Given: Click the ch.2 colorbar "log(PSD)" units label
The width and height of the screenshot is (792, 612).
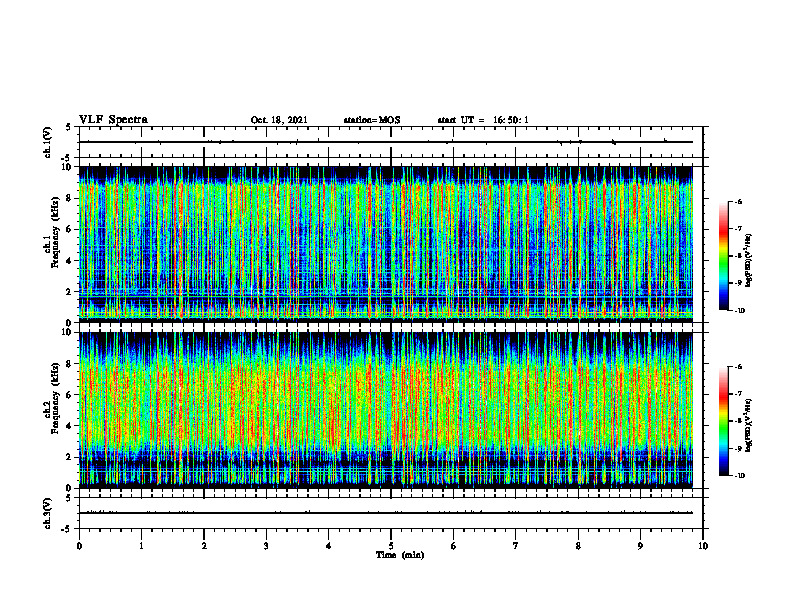Looking at the screenshot, I should click(x=748, y=426).
